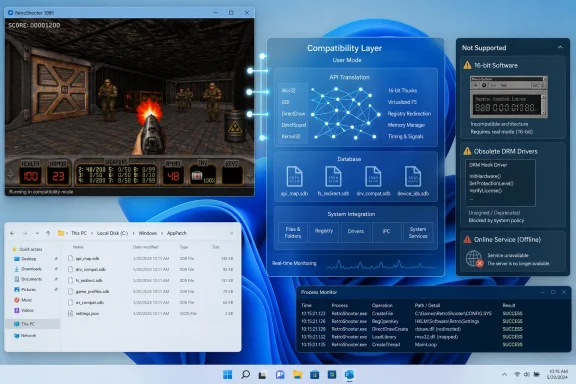This screenshot has height=384, width=576.
Task: Open the device_ids.sdb database icon
Action: [413, 177]
